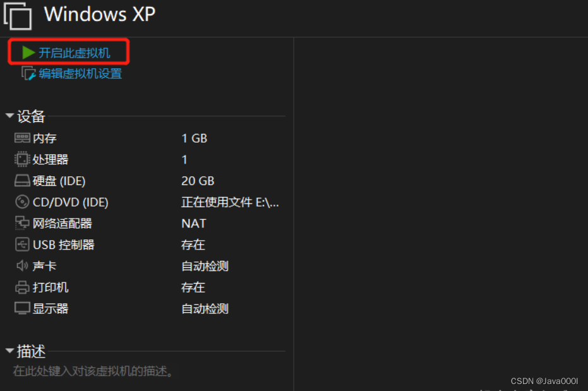Screen dimensions: 588x391
Task: Click the 设备 section heading
Action: [31, 116]
